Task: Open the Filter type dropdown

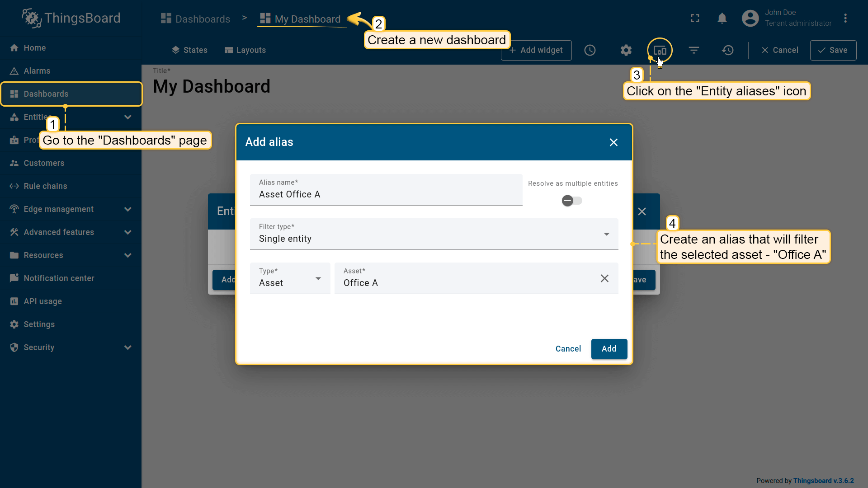Action: coord(434,234)
